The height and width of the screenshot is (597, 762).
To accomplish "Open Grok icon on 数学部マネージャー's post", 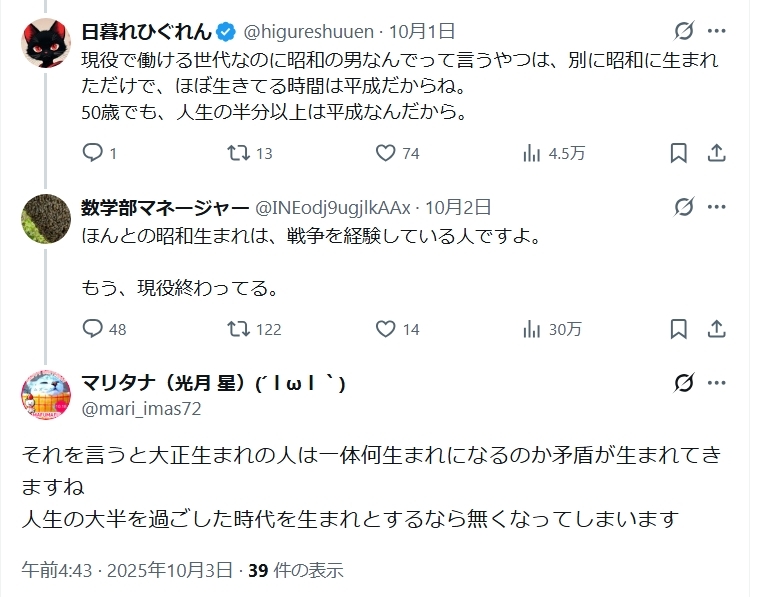I will [x=684, y=207].
